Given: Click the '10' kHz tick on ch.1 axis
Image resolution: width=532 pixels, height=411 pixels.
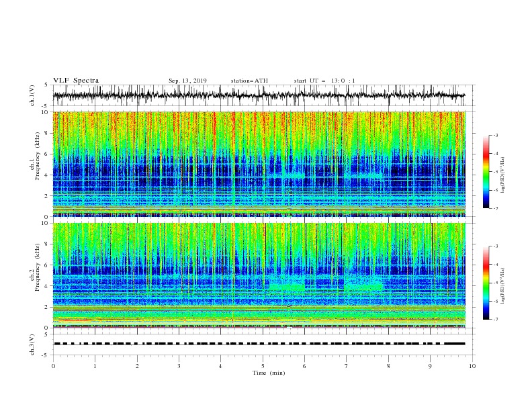Looking at the screenshot, I should coord(45,112).
